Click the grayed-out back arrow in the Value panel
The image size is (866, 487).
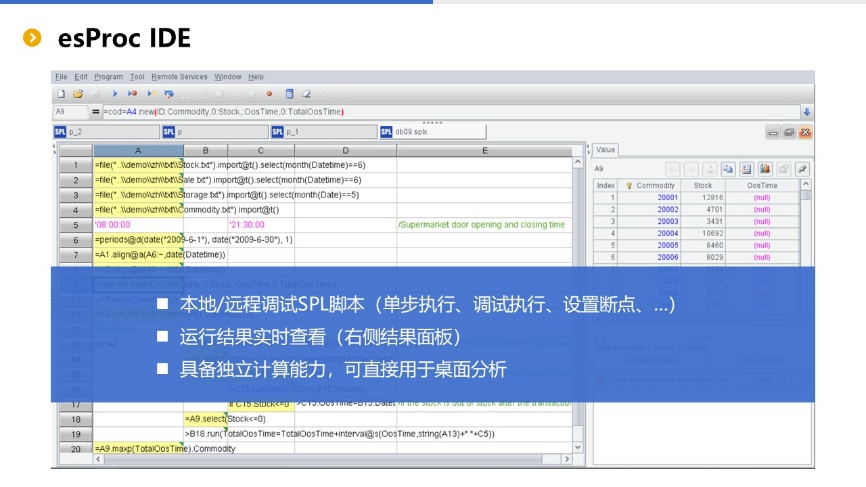click(672, 169)
